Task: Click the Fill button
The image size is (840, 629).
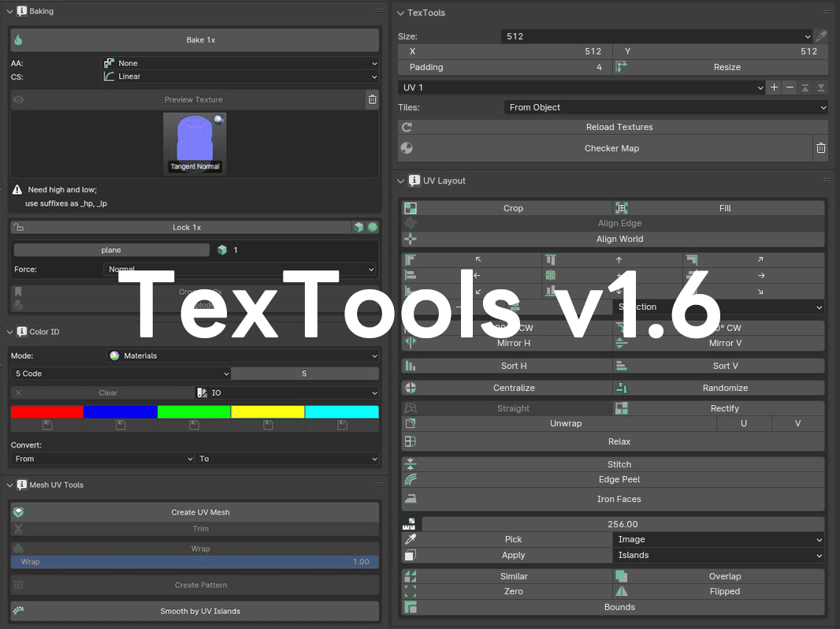Action: click(719, 208)
